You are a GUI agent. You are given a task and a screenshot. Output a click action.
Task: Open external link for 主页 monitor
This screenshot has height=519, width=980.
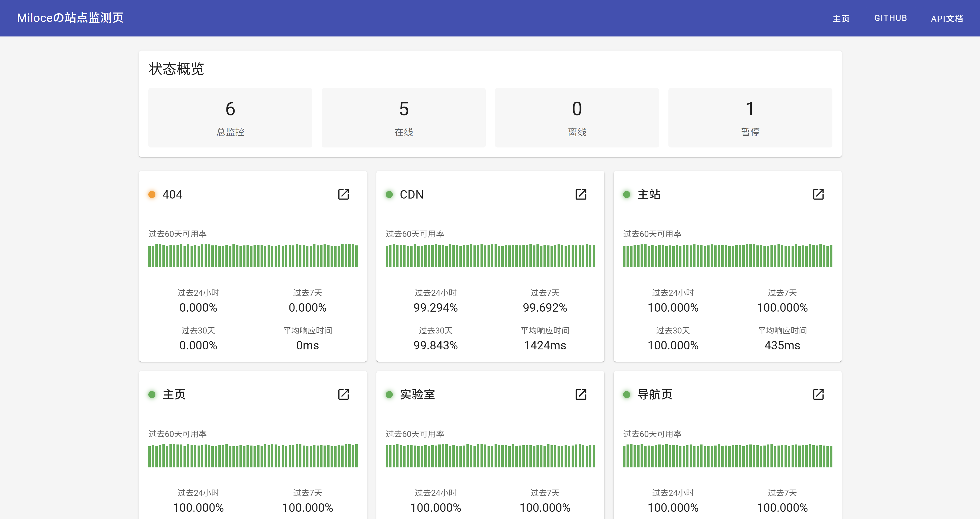(344, 394)
